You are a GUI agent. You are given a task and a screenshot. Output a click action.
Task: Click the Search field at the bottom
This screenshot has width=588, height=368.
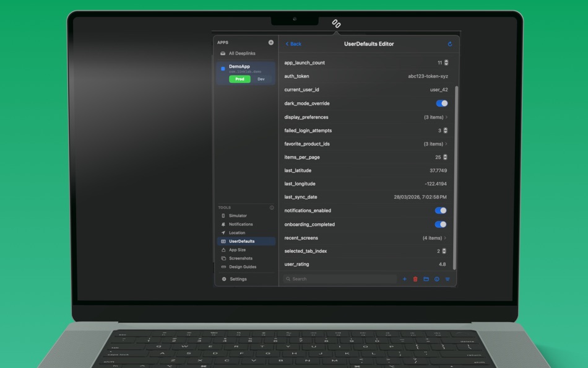(339, 279)
